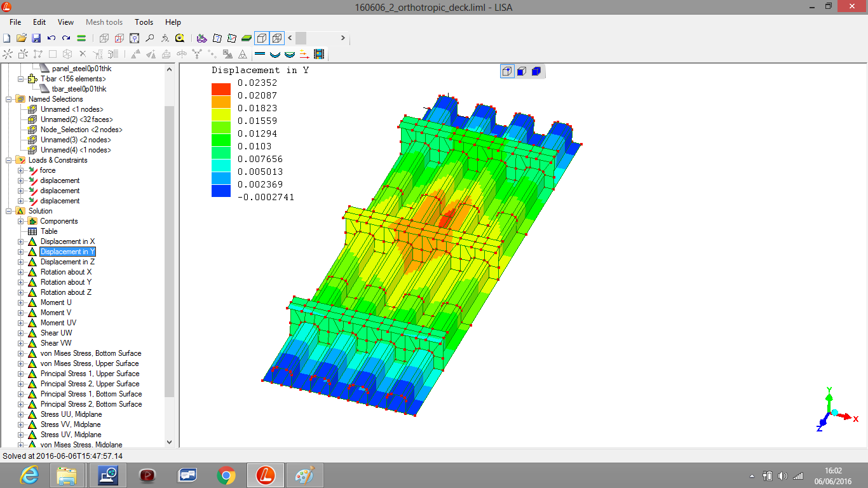Open the Mesh tools menu
Image resolution: width=868 pixels, height=488 pixels.
click(x=104, y=22)
